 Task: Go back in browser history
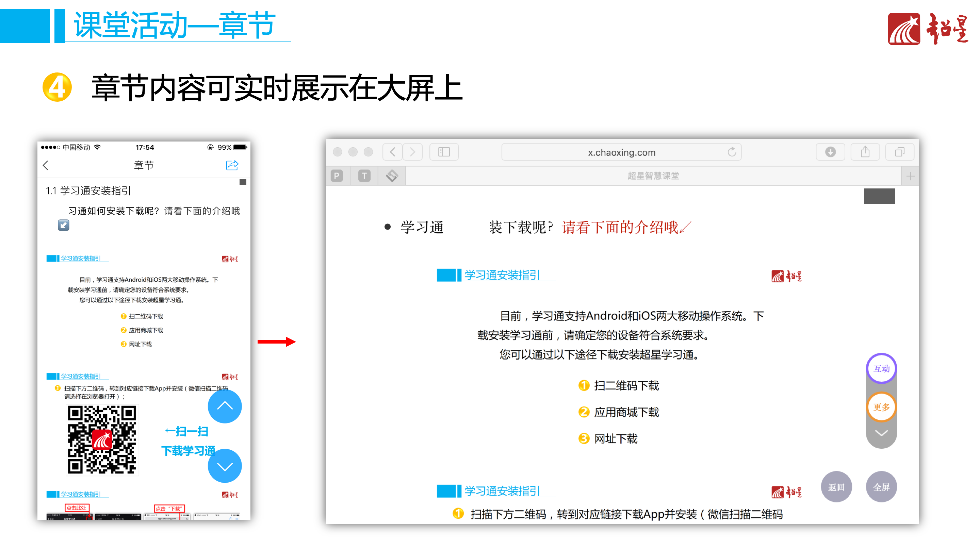click(x=393, y=152)
